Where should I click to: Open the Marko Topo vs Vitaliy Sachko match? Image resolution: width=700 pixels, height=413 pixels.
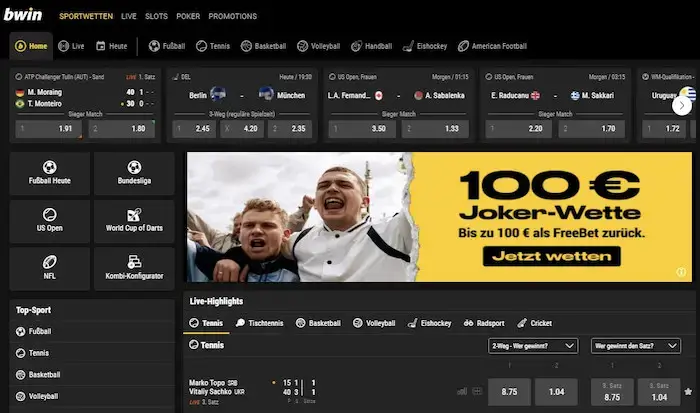[217, 387]
